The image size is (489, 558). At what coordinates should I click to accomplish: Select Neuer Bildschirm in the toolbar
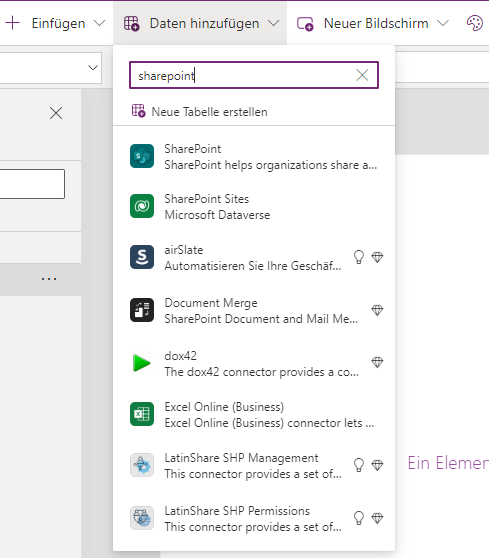376,23
